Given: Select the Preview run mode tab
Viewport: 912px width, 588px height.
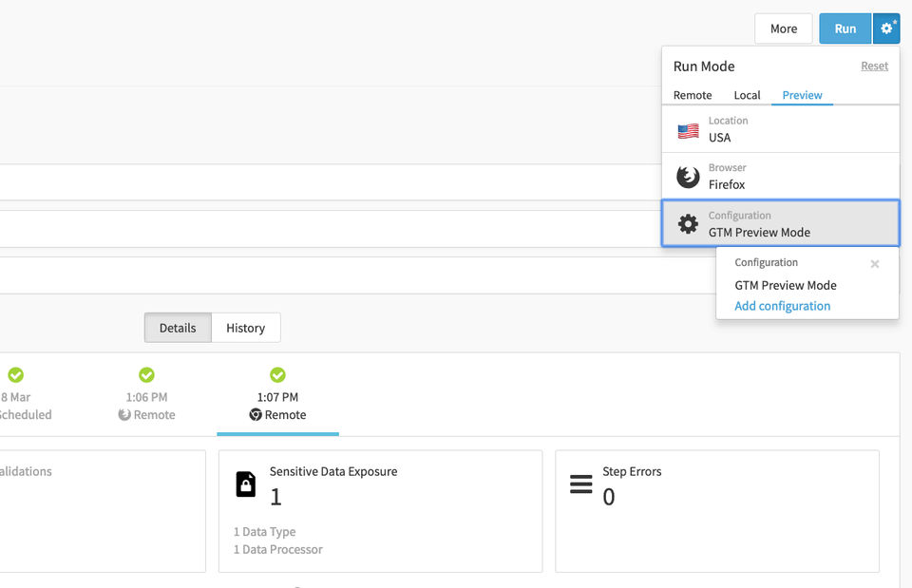Looking at the screenshot, I should tap(802, 95).
